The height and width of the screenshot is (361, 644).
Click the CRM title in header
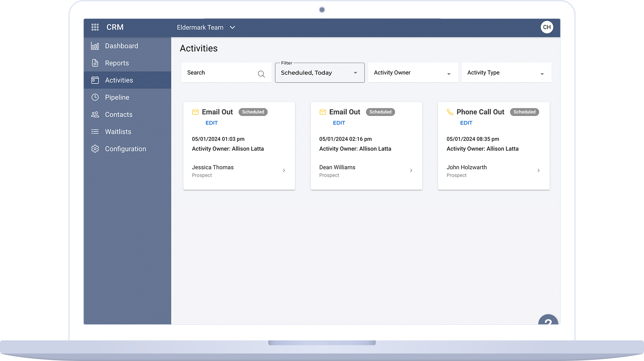coord(115,27)
